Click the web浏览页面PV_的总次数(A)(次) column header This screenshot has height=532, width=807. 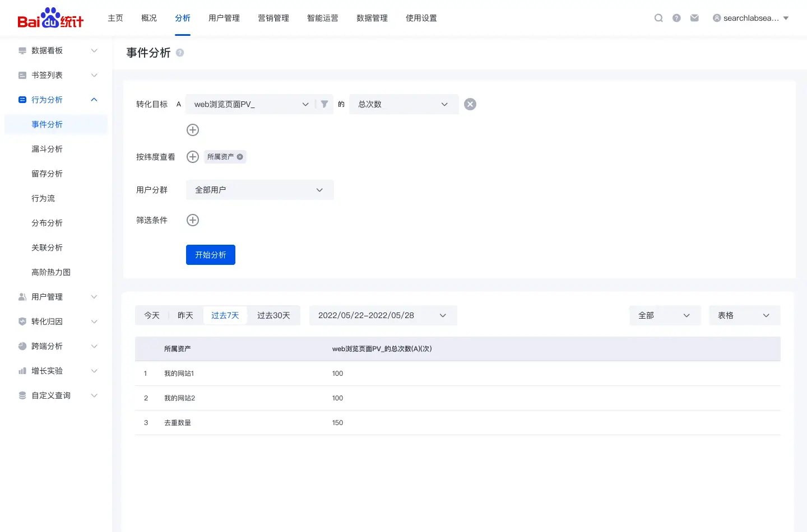coord(382,349)
